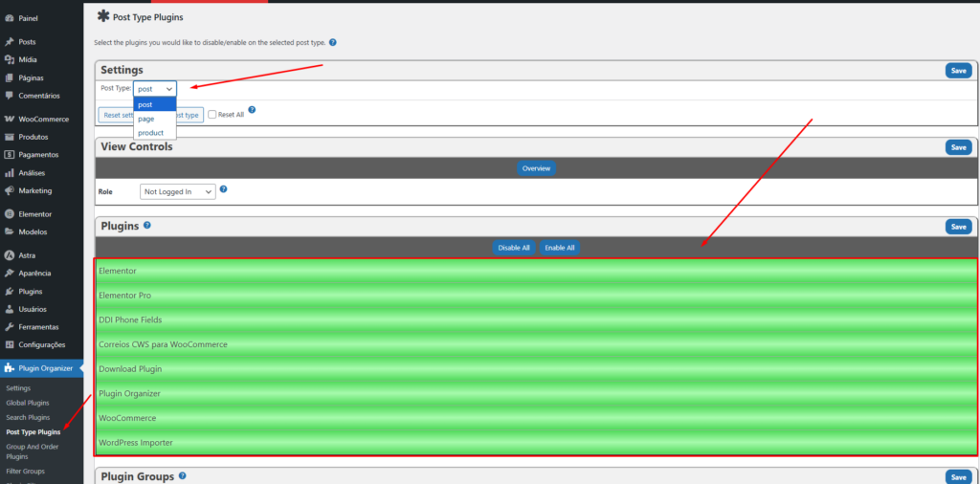Viewport: 980px width, 484px height.
Task: Click the WooCommerce logo icon
Action: coord(10,119)
